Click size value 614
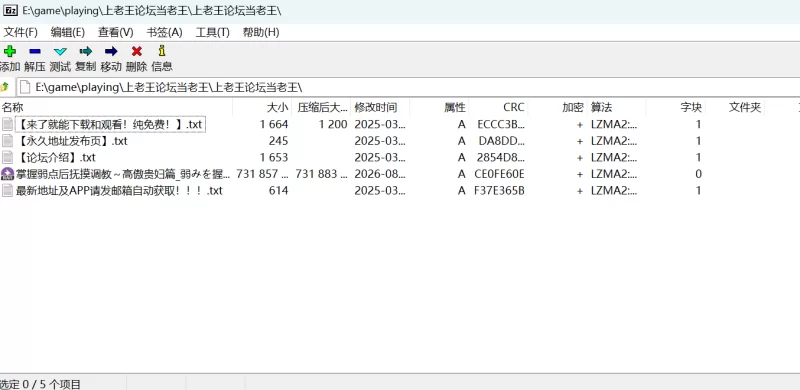The width and height of the screenshot is (800, 390). [279, 190]
